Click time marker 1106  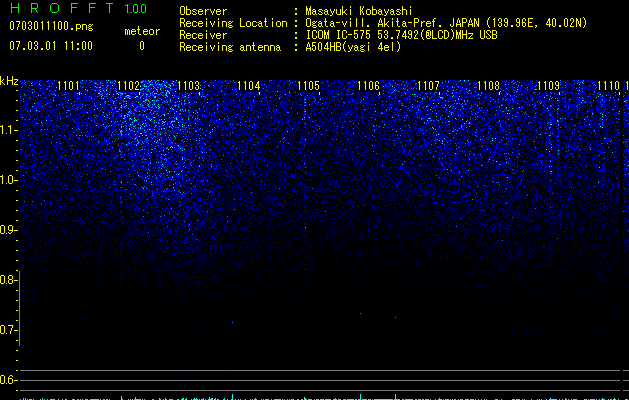click(368, 86)
